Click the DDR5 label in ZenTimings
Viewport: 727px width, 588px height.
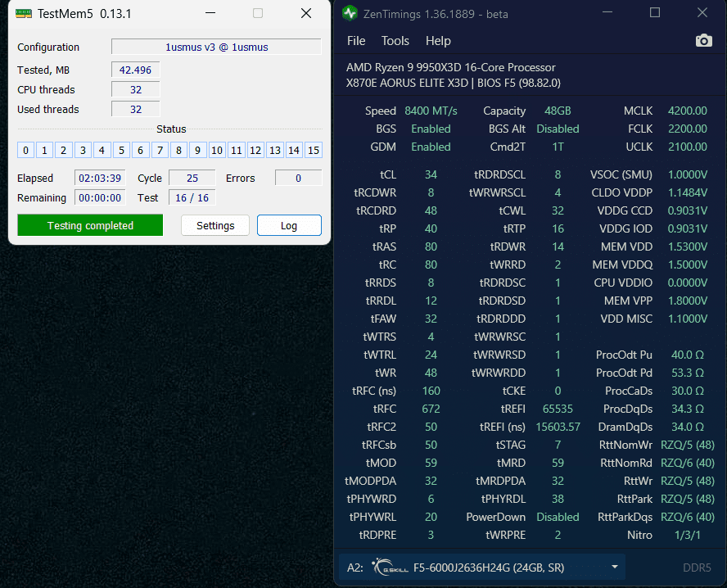(x=697, y=568)
